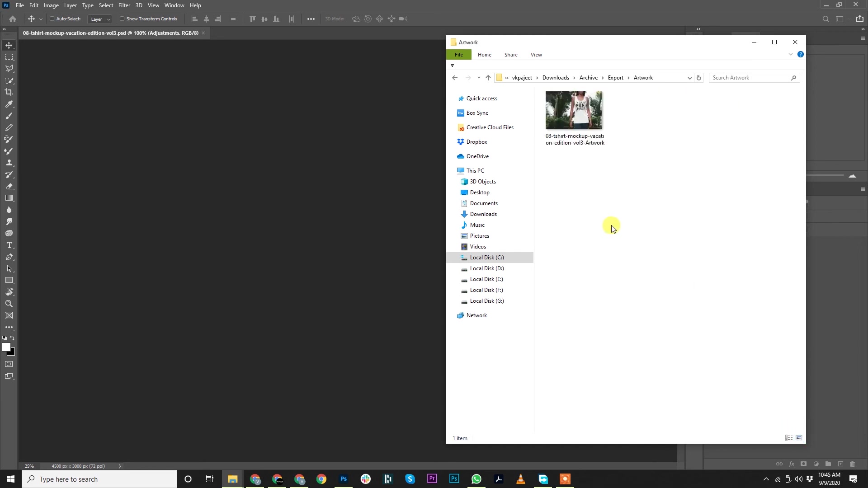
Task: Select the Crop tool
Action: tap(9, 92)
